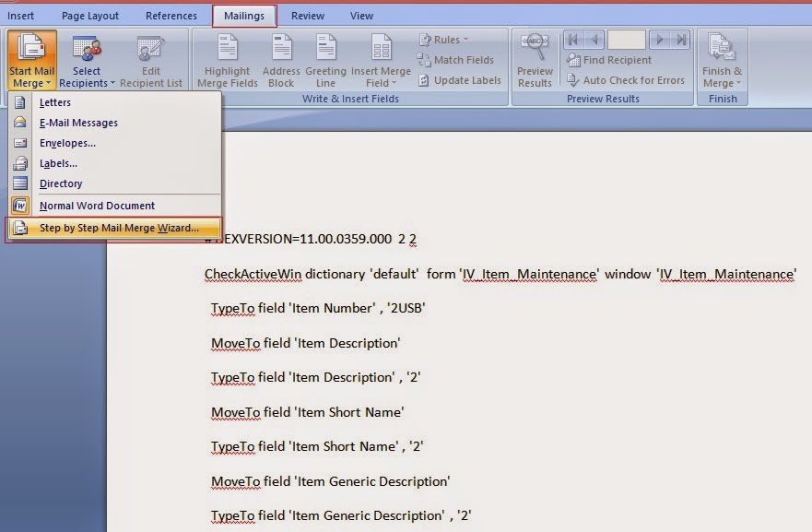Screen dimensions: 812x532
Task: Click the record number input box
Action: (x=626, y=40)
